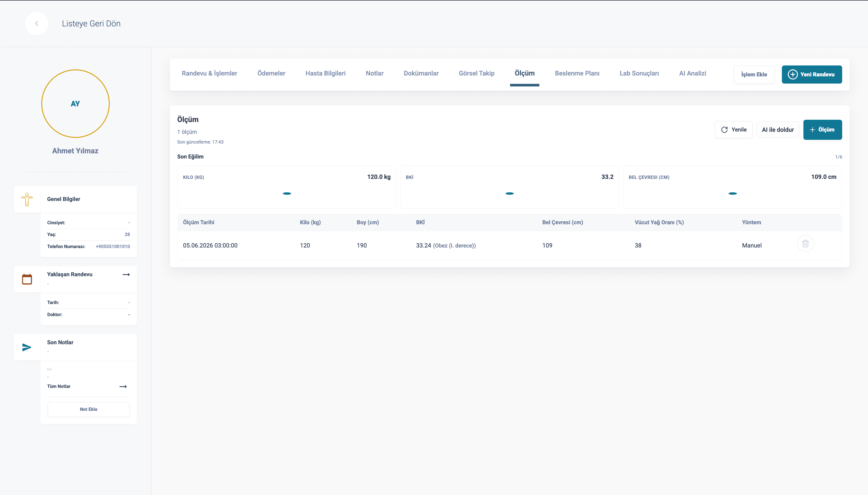Click the plus-circle icon in Yeni Randevu

793,74
